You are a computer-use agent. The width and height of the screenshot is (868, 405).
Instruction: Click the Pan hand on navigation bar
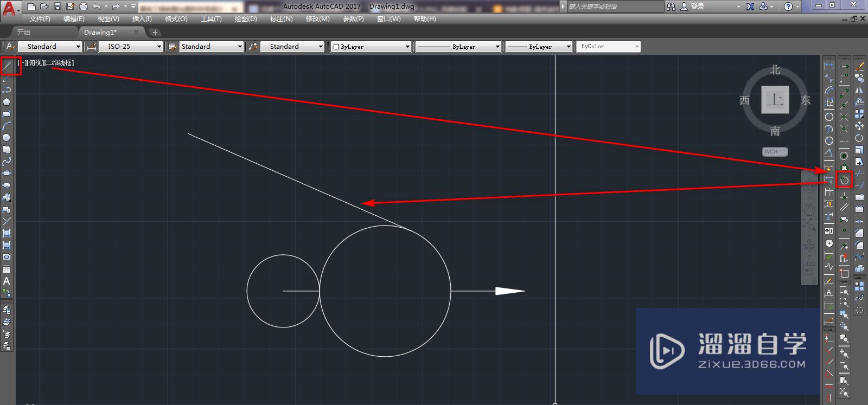point(809,209)
